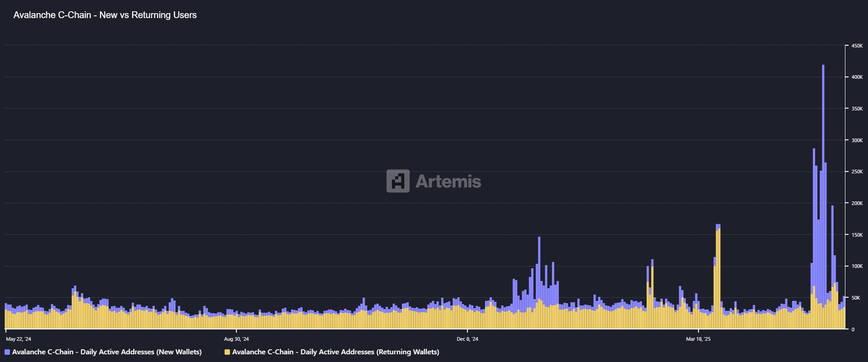Click the 250K y-axis label
The height and width of the screenshot is (362, 868).
point(857,171)
